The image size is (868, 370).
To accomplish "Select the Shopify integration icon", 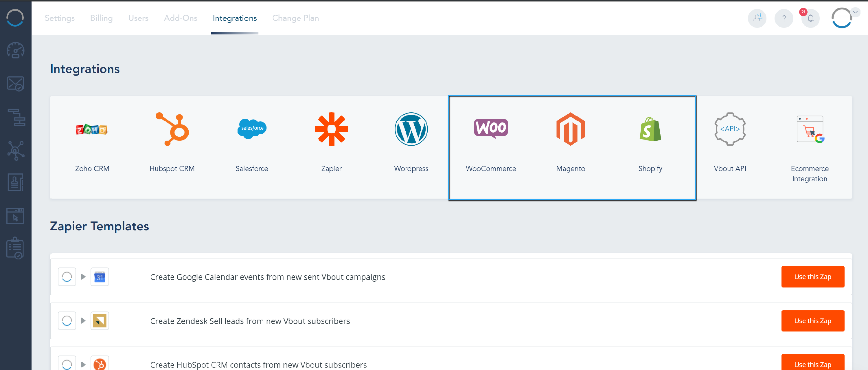I will coord(650,129).
